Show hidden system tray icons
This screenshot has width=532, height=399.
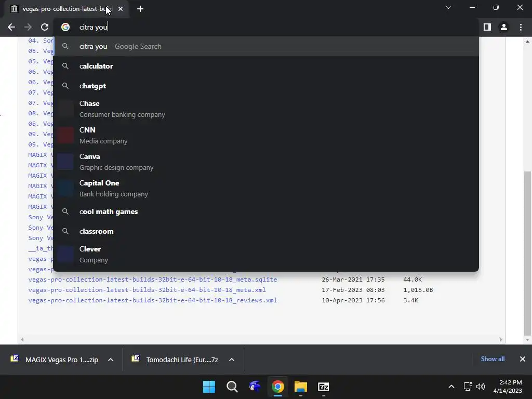(x=451, y=387)
